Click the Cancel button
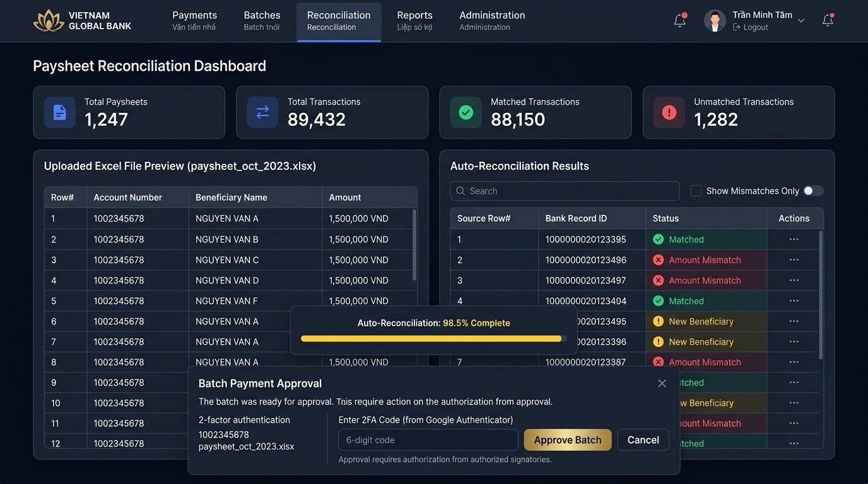868x484 pixels. click(643, 440)
